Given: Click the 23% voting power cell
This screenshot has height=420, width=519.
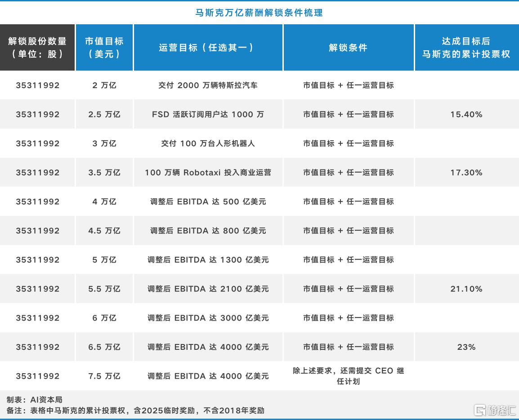Looking at the screenshot, I should coord(466,347).
